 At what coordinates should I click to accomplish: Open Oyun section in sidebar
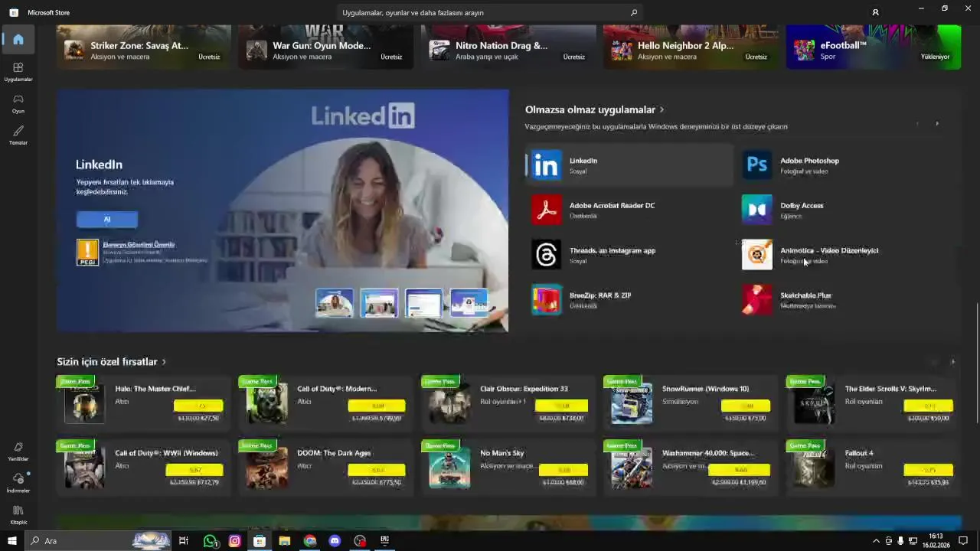tap(18, 103)
